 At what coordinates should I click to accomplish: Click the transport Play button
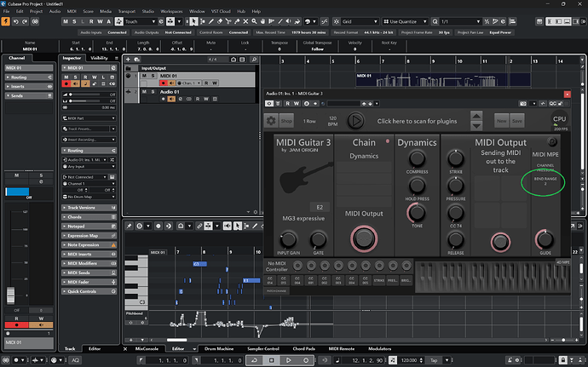[x=288, y=360]
